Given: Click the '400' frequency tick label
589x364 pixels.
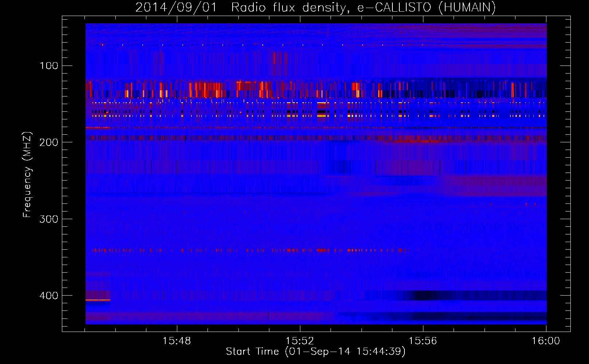Looking at the screenshot, I should pos(49,296).
